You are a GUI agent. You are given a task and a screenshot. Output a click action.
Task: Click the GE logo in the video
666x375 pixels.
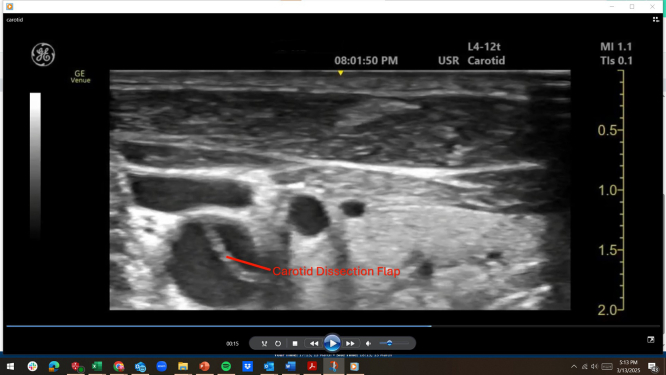click(43, 54)
